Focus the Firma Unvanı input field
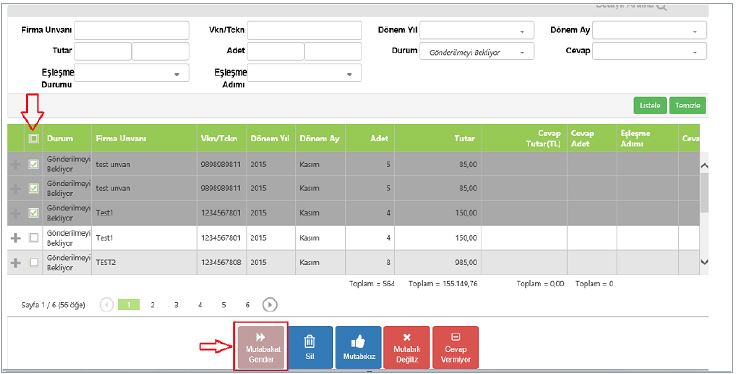The width and height of the screenshot is (736, 374). 131,31
